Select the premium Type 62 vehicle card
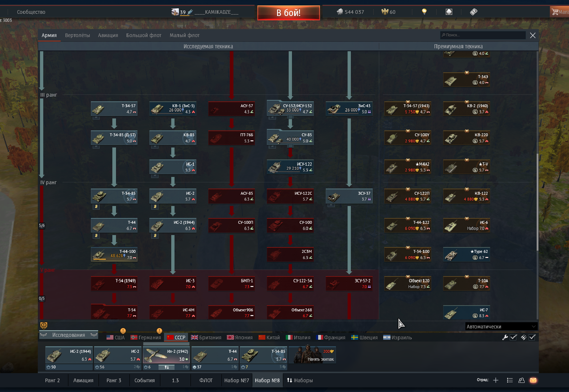 click(x=466, y=254)
